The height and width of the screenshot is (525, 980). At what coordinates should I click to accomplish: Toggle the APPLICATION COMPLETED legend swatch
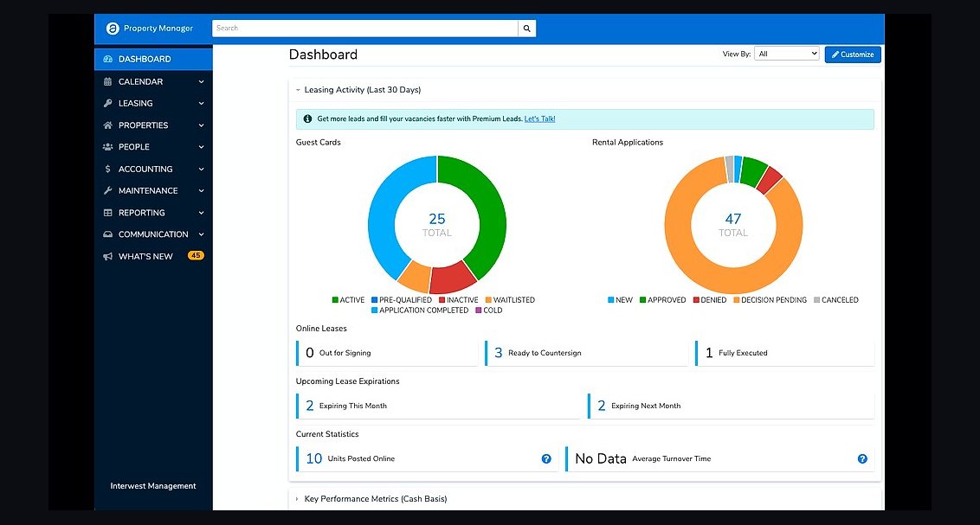point(374,311)
